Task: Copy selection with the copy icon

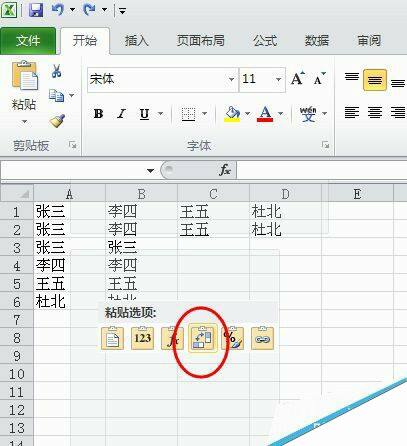Action: point(56,96)
